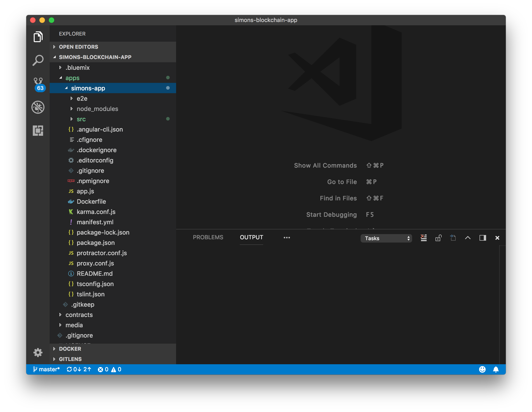Toggle panel position to the side
The width and height of the screenshot is (532, 412).
(483, 238)
